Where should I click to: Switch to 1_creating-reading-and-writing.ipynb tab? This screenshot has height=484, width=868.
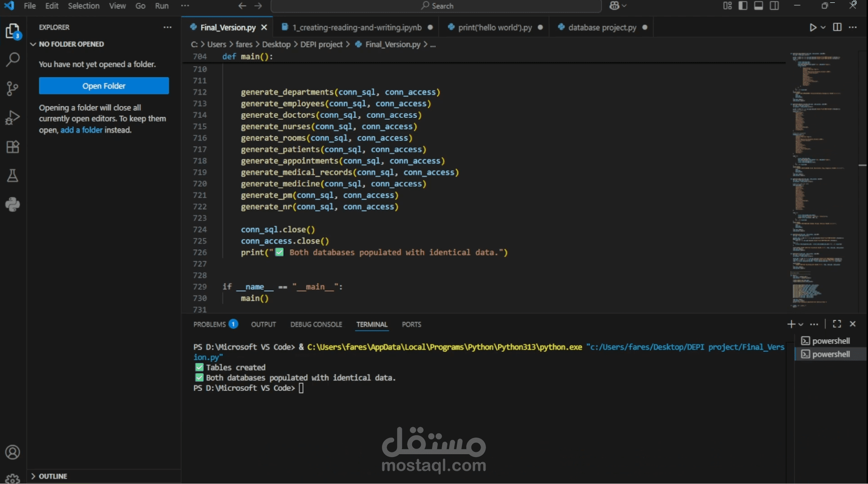(x=357, y=27)
